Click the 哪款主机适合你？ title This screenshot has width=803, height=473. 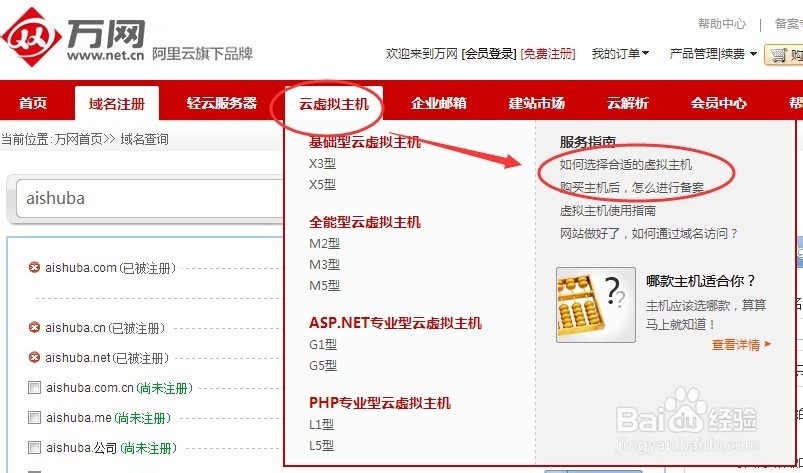point(701,281)
